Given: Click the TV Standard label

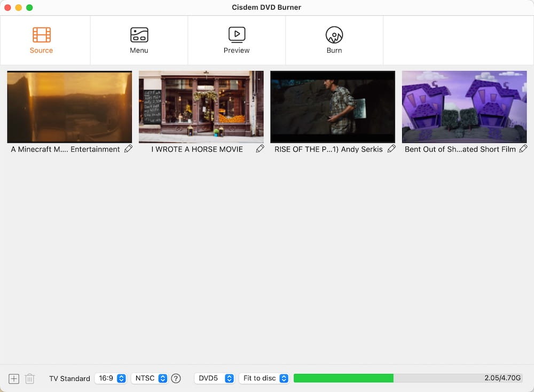Looking at the screenshot, I should click(x=69, y=378).
